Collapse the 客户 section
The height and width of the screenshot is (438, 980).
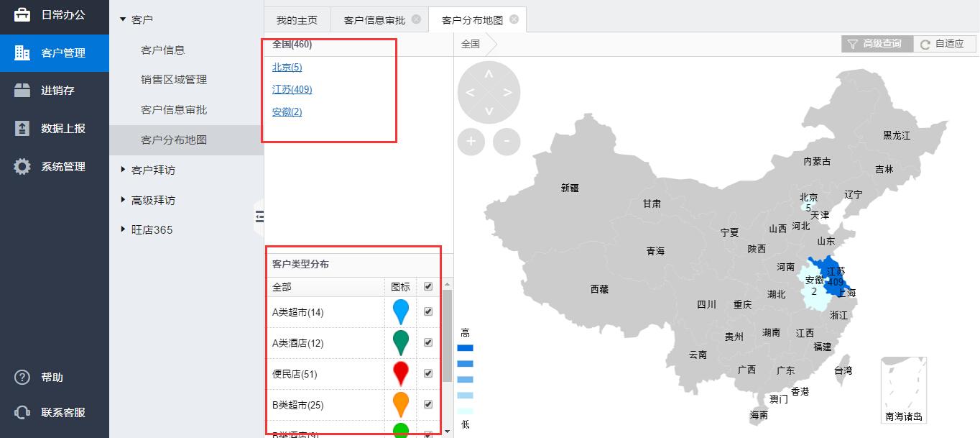[x=123, y=19]
